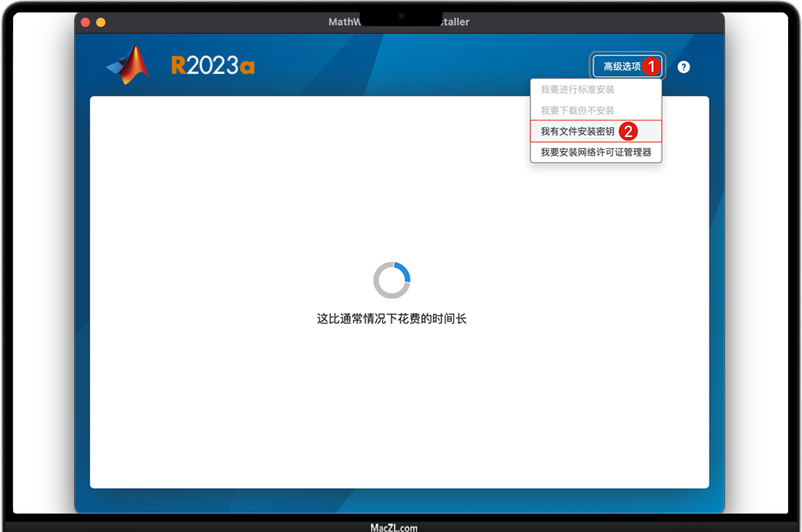Click the MATLAB logo icon
This screenshot has width=802, height=532.
pyautogui.click(x=128, y=65)
